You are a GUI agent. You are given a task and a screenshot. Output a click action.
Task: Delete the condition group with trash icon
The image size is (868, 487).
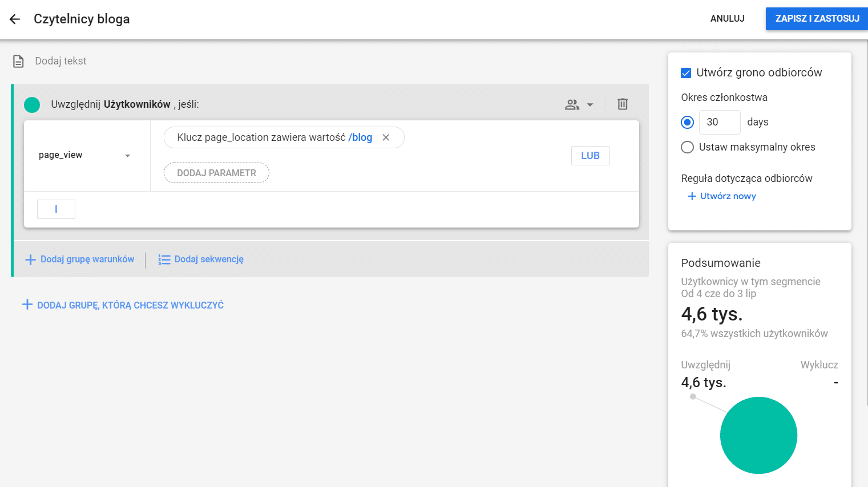623,104
